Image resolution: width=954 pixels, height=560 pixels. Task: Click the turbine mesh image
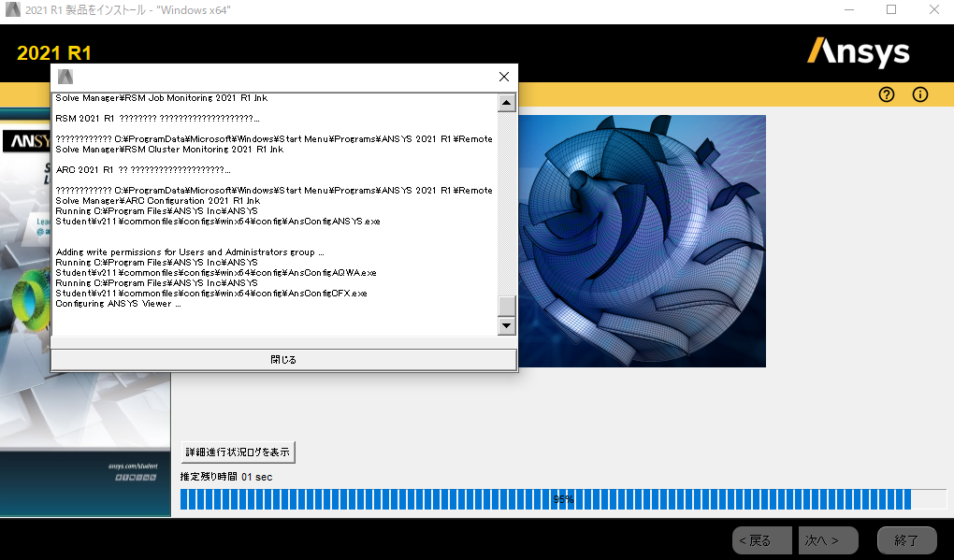tap(642, 241)
